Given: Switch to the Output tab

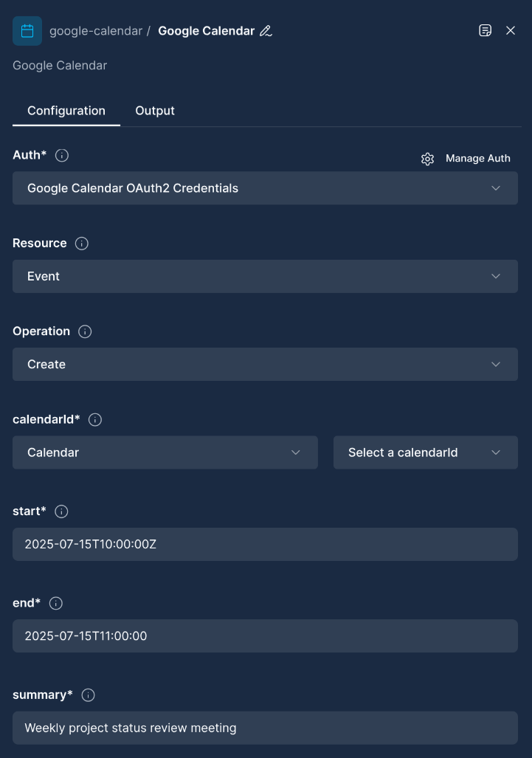Looking at the screenshot, I should (x=155, y=111).
